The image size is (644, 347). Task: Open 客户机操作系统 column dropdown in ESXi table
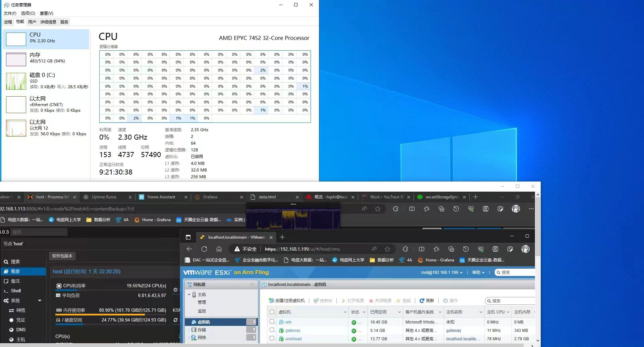440,312
